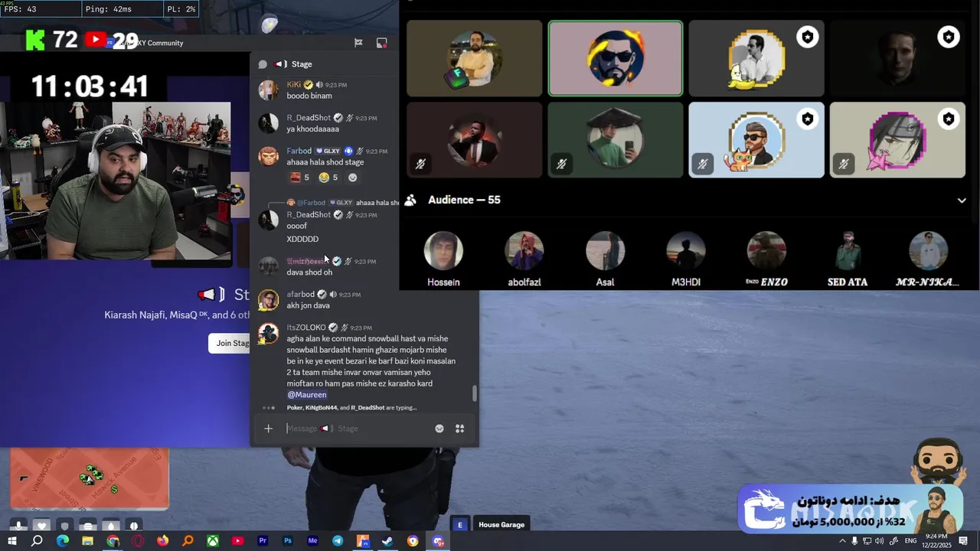
Task: Click moderator badge on dark portrait tile
Action: coord(949,36)
